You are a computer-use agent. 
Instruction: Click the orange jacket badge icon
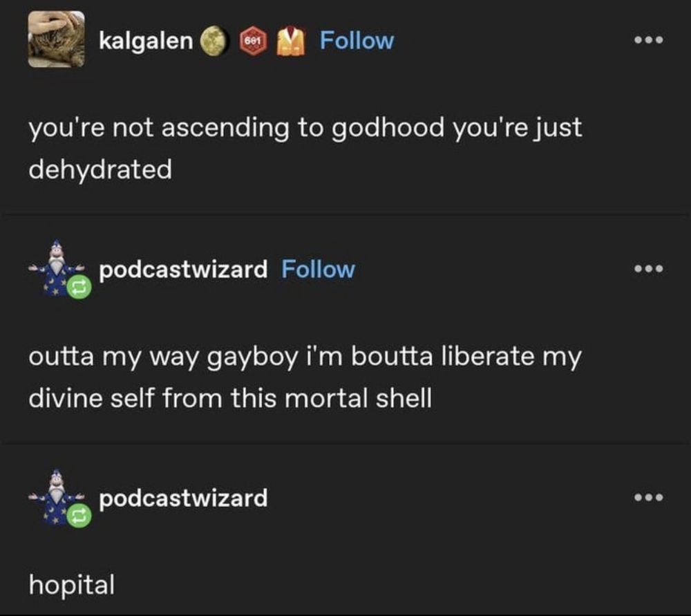(291, 41)
